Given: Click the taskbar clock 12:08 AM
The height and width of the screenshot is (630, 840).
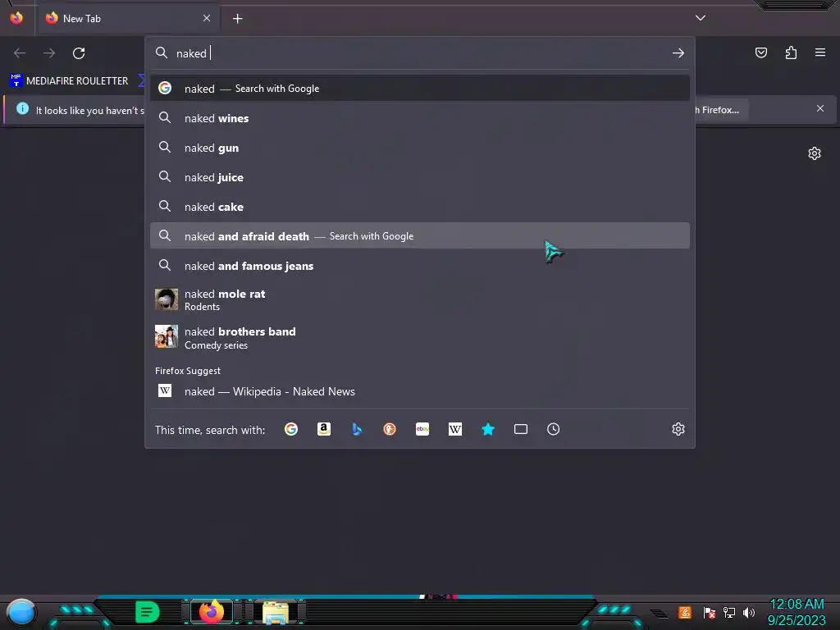Looking at the screenshot, I should pyautogui.click(x=797, y=605).
